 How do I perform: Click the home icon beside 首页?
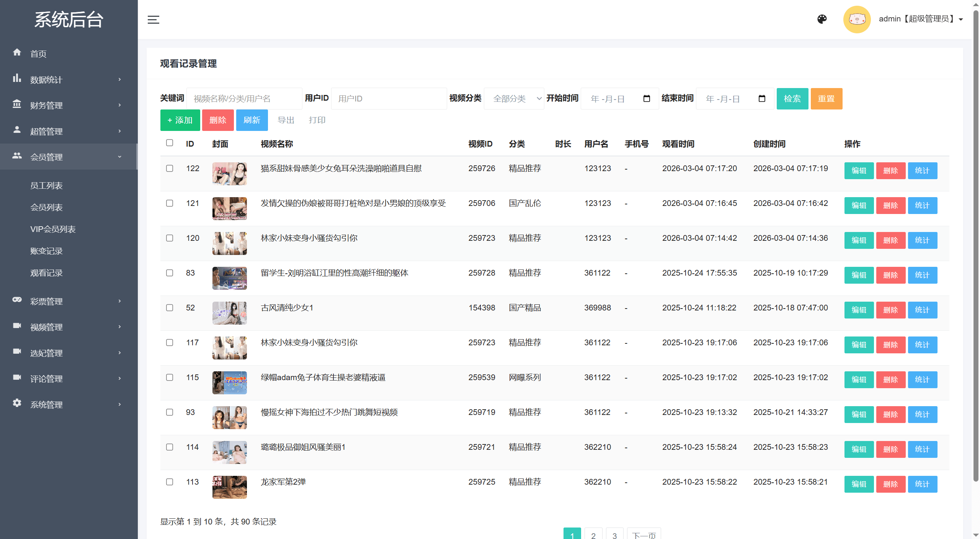[x=17, y=52]
